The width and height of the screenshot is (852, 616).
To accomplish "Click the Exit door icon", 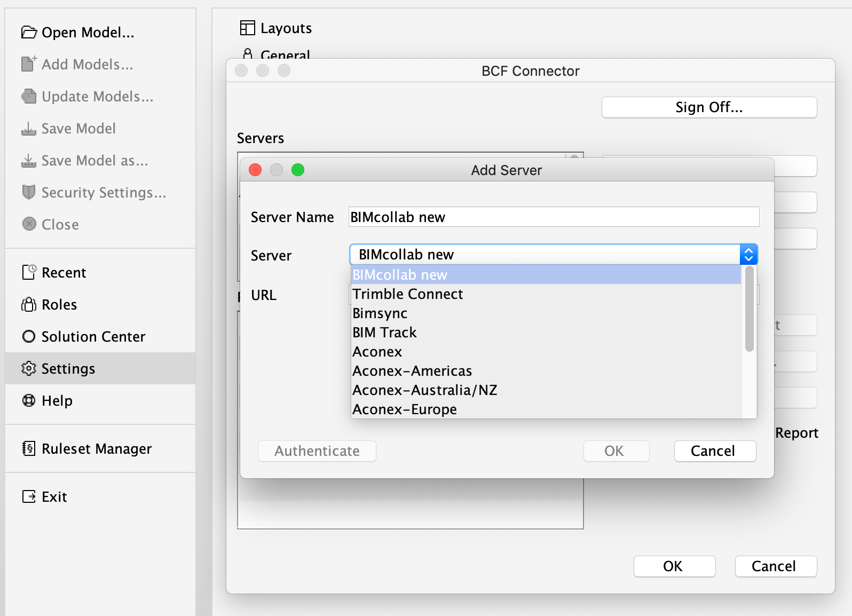I will click(29, 496).
